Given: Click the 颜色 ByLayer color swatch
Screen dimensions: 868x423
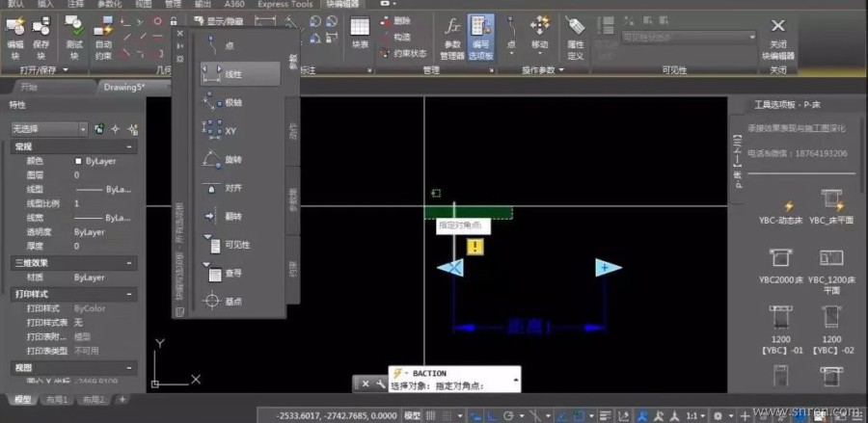Looking at the screenshot, I should pyautogui.click(x=79, y=161).
